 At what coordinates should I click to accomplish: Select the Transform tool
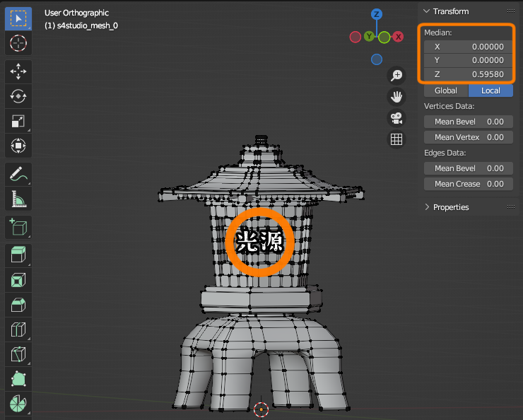(x=18, y=146)
